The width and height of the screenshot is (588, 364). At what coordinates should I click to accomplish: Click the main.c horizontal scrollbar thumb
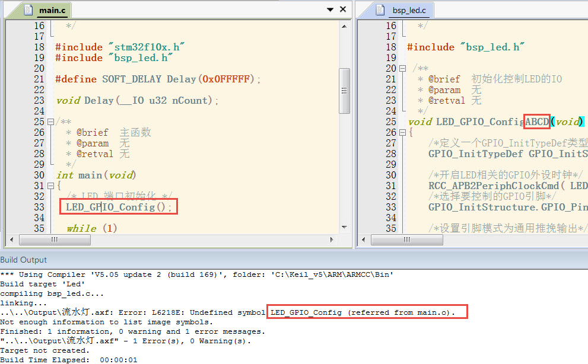tap(55, 240)
